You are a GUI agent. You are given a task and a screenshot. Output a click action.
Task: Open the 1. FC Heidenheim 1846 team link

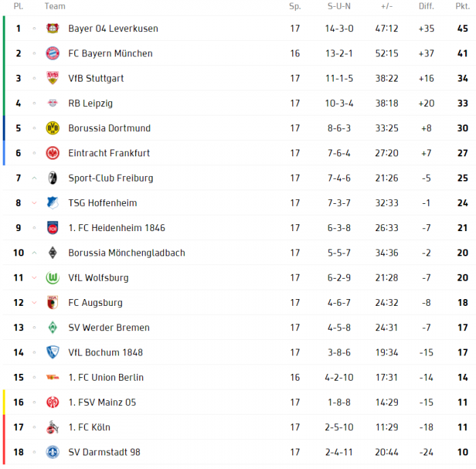point(117,228)
